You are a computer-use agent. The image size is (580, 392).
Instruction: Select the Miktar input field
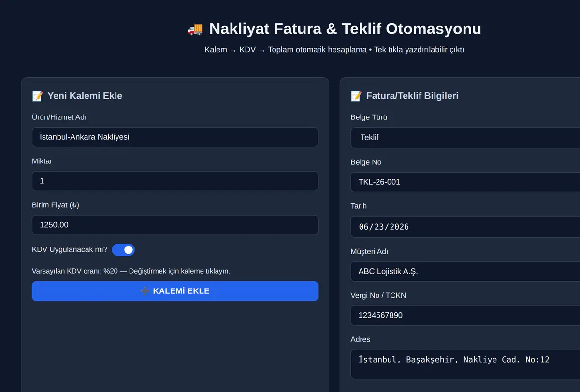click(175, 181)
